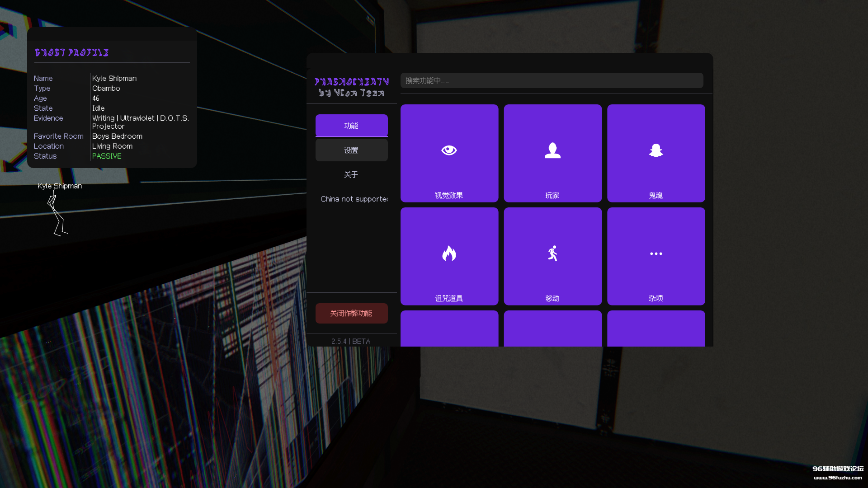
Task: Open the Player (玩家) person icon tile
Action: [x=552, y=153]
